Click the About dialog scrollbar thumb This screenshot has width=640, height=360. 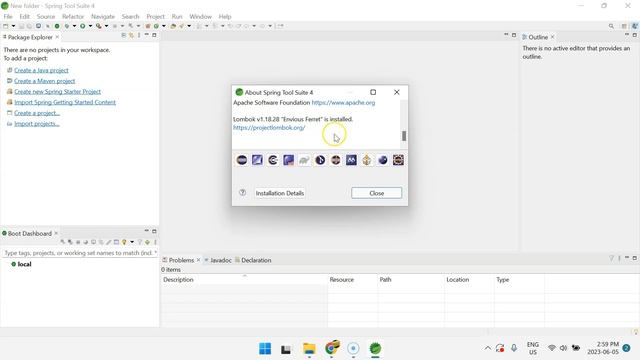pos(404,136)
